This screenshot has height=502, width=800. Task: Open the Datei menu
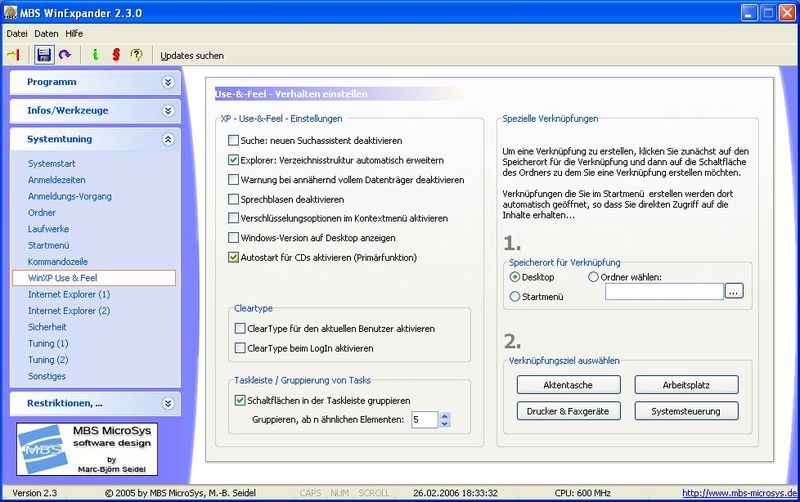[x=18, y=33]
